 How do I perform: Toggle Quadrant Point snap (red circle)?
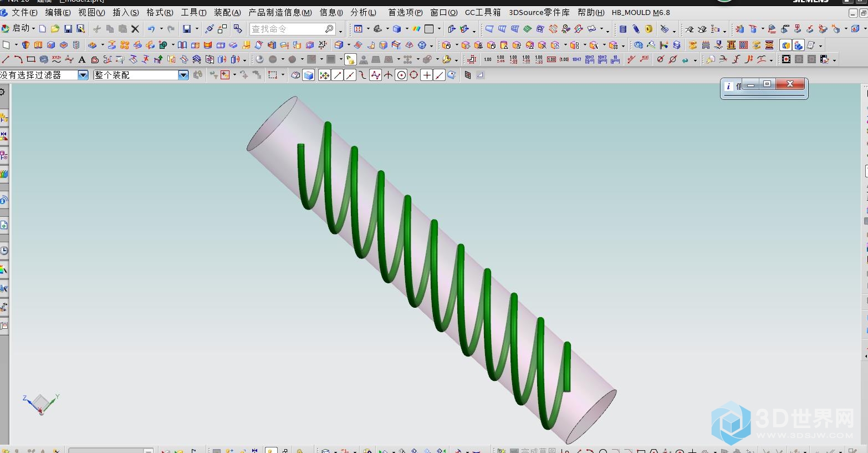click(414, 75)
